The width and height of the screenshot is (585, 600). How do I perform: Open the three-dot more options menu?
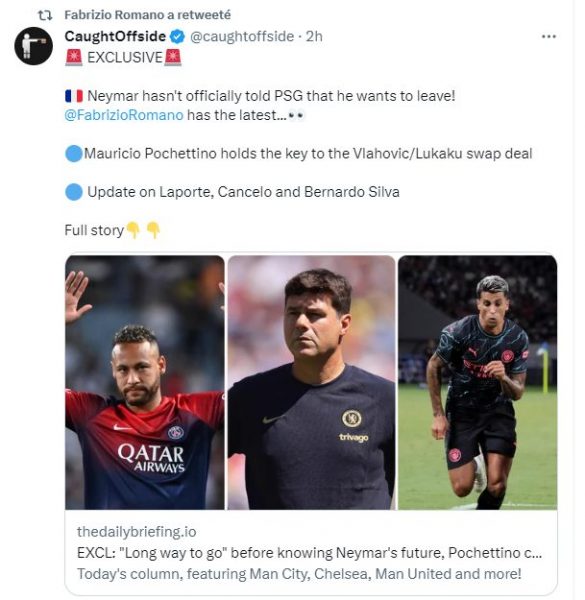[x=548, y=37]
